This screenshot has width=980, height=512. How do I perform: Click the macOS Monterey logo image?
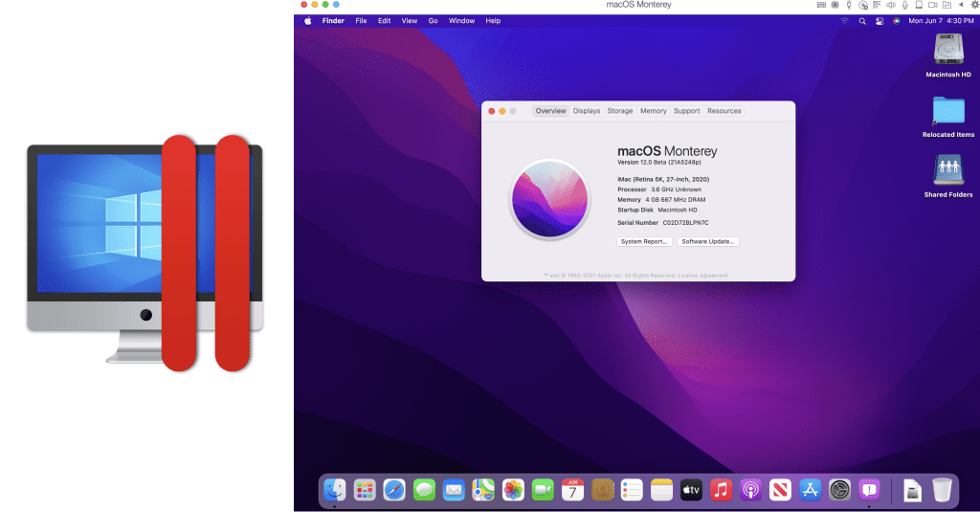click(x=550, y=199)
